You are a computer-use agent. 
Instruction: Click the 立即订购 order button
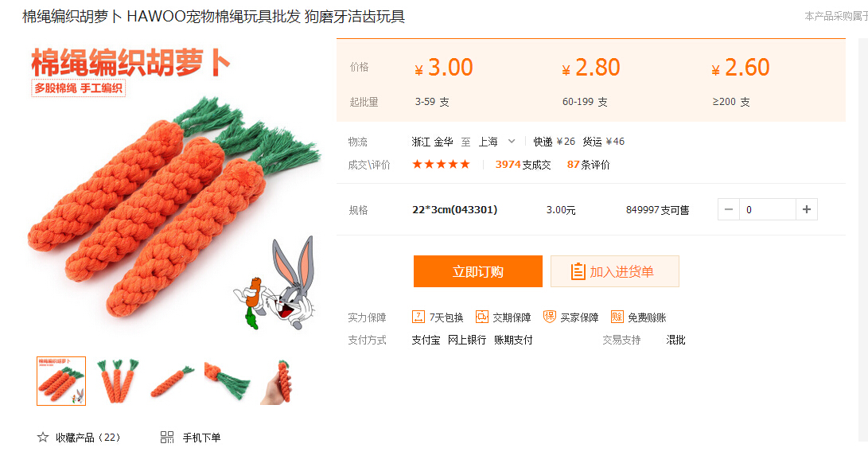(477, 271)
